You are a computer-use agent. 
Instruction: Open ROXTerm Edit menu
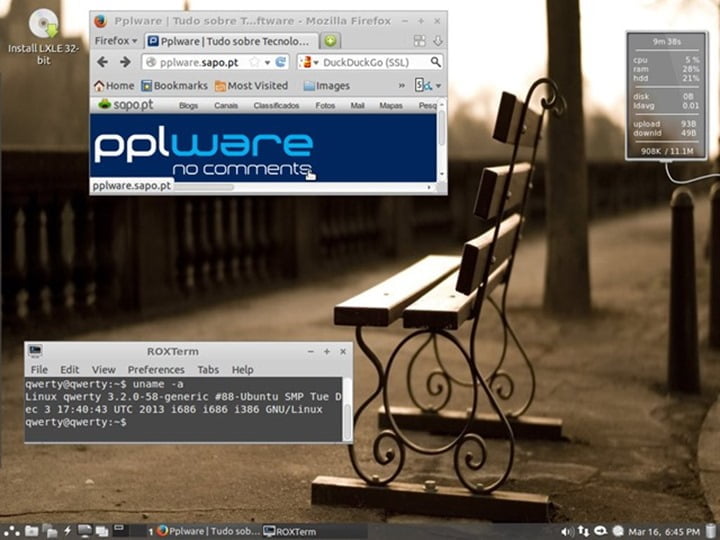[70, 370]
